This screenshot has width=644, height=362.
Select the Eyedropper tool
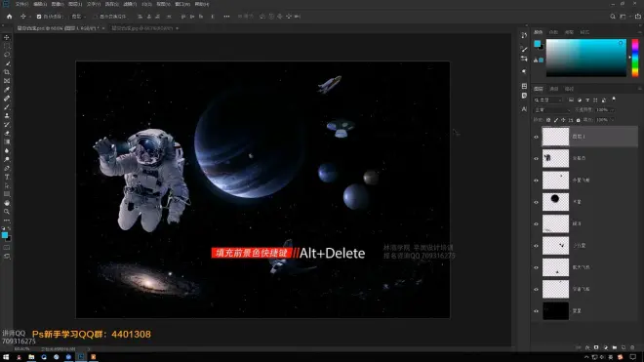pyautogui.click(x=7, y=90)
